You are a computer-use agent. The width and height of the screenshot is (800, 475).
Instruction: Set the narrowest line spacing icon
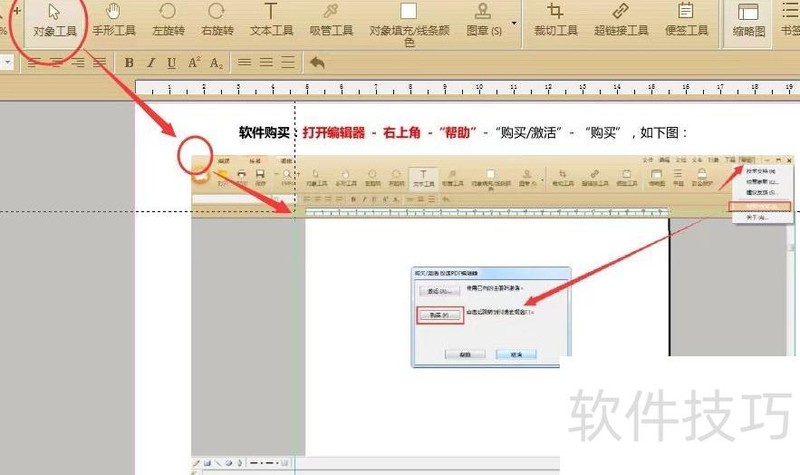coord(244,62)
